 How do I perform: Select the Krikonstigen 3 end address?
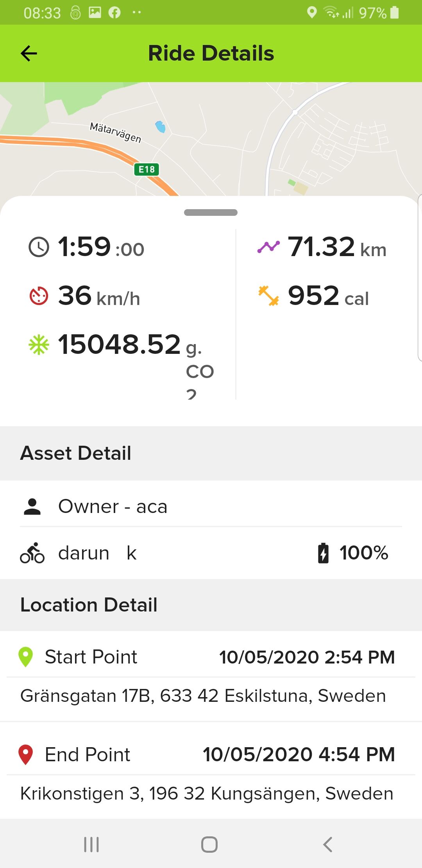click(207, 794)
